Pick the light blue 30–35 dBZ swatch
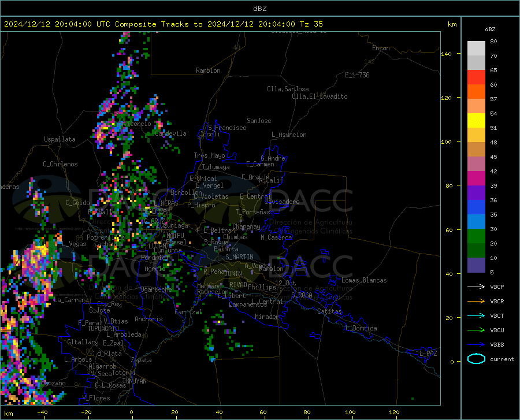The width and height of the screenshot is (520, 420). pos(476,222)
